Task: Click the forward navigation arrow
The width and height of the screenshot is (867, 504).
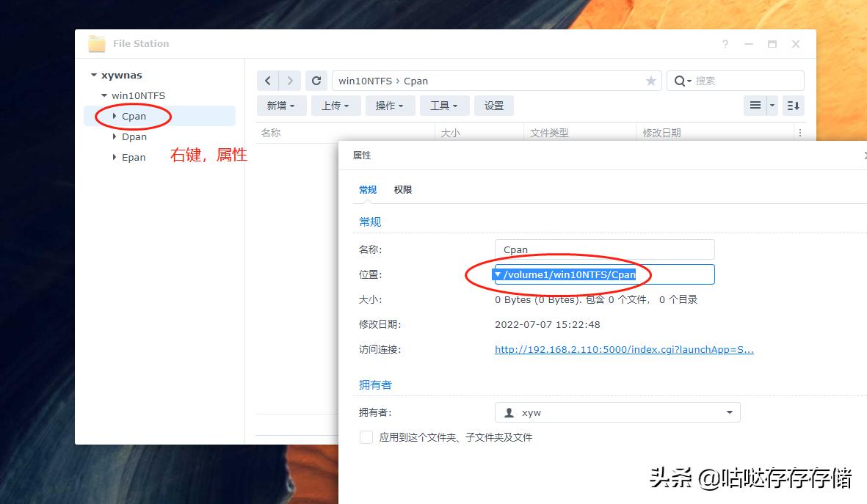Action: point(291,81)
